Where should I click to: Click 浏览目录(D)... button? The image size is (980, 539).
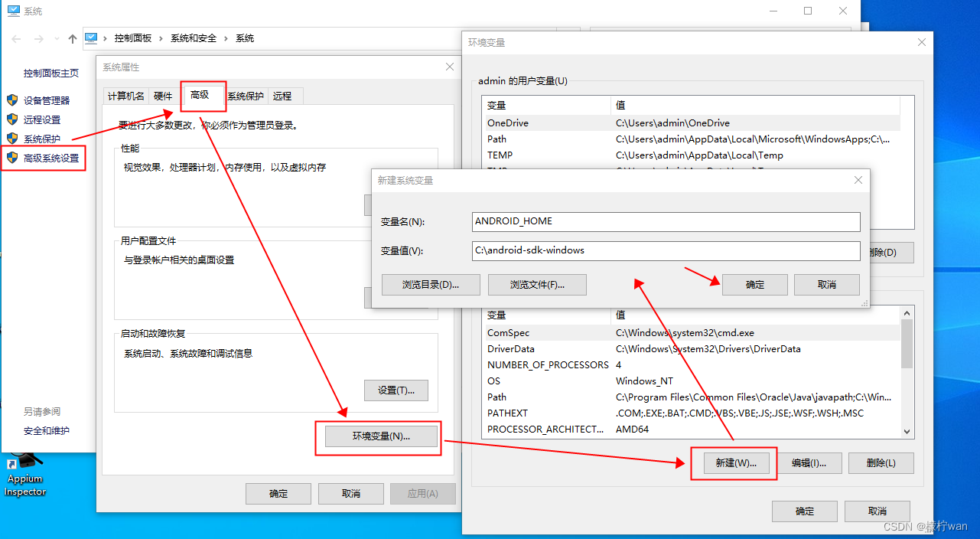click(x=431, y=284)
